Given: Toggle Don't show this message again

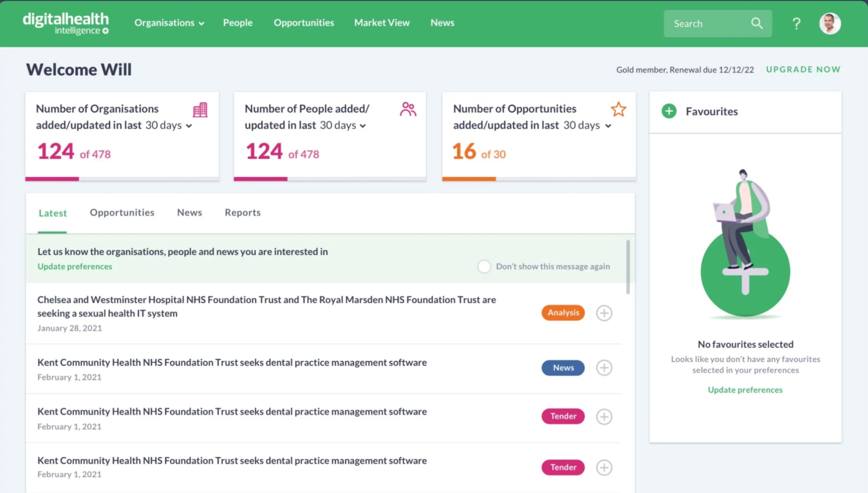Looking at the screenshot, I should pyautogui.click(x=484, y=266).
